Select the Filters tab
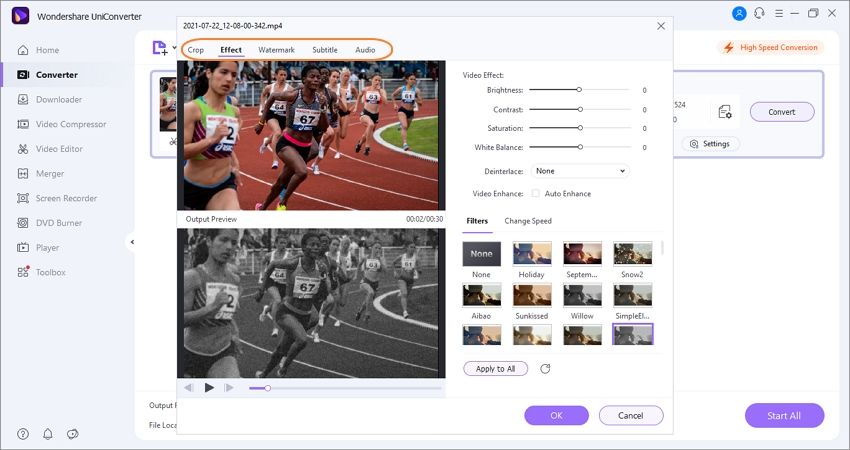Viewport: 850px width, 450px height. click(x=477, y=221)
